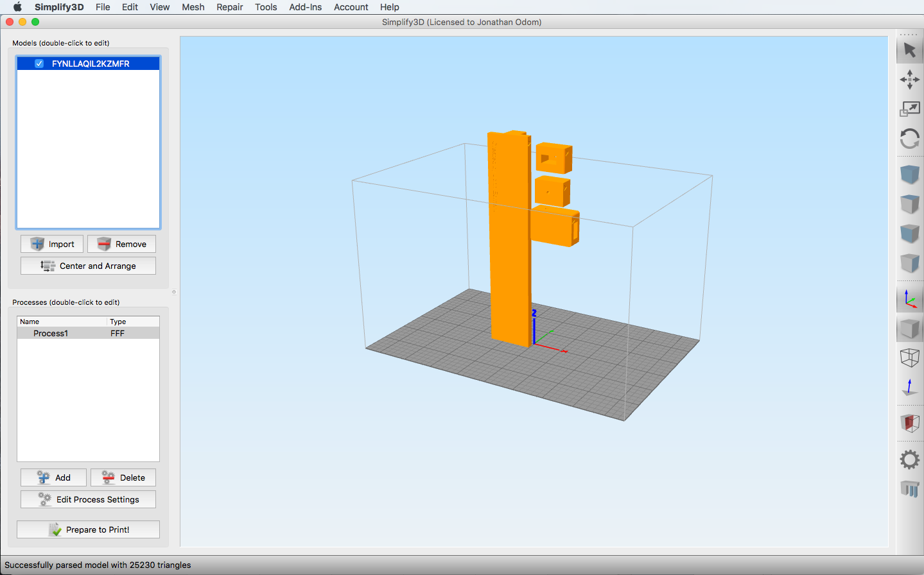This screenshot has width=924, height=575.
Task: Switch to wireframe cube render mode
Action: pyautogui.click(x=909, y=357)
